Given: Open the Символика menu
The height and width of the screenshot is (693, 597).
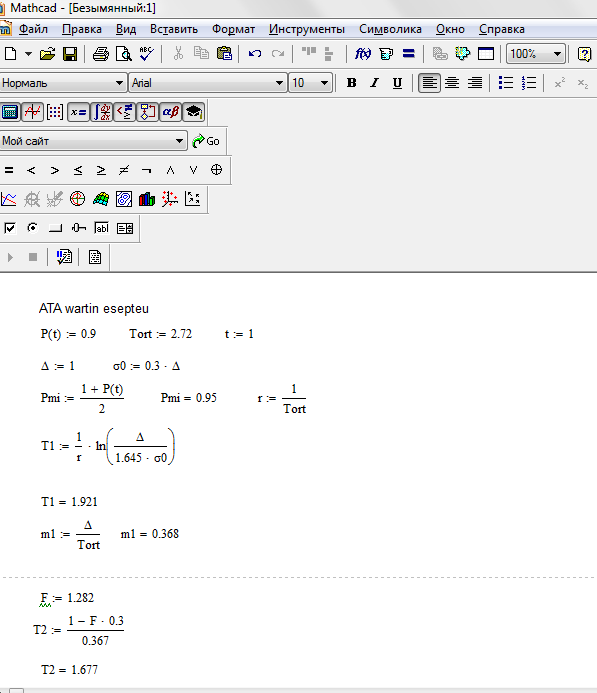Looking at the screenshot, I should [390, 29].
